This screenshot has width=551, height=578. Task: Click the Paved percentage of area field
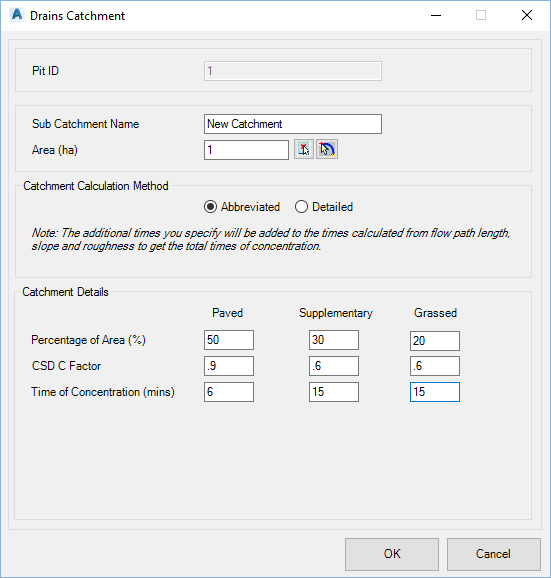click(229, 340)
